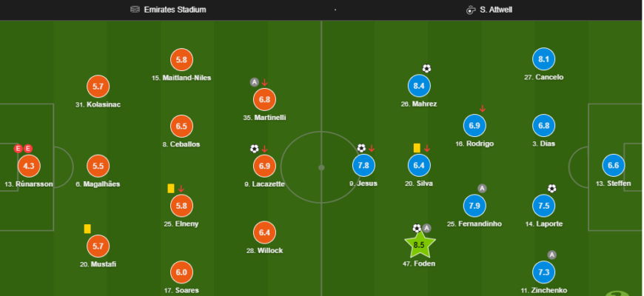Click the referee whistle icon
The height and width of the screenshot is (296, 644).
471,10
